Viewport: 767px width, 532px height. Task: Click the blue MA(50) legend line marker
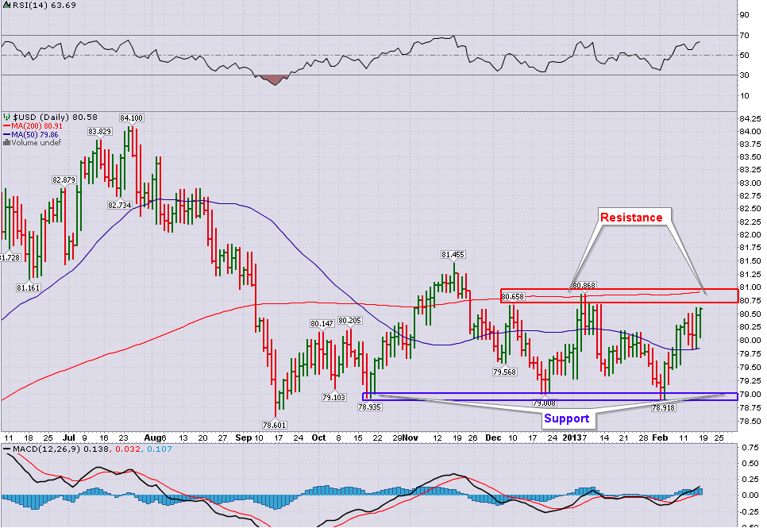(6, 134)
